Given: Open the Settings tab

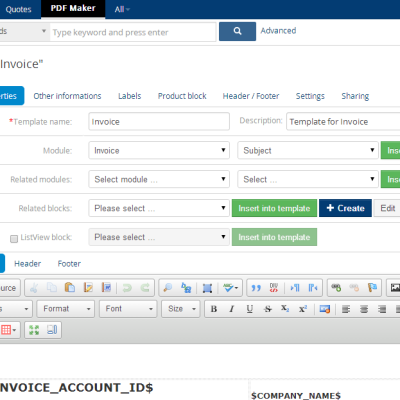Looking at the screenshot, I should point(310,96).
